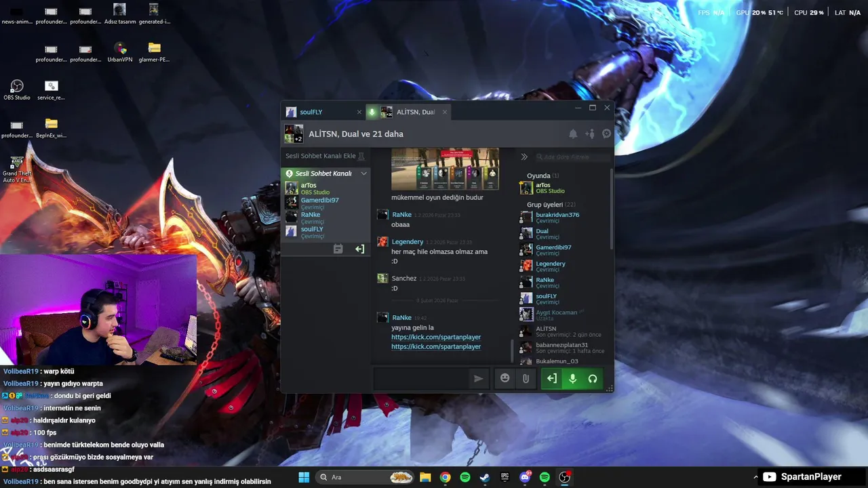Open shared game screenshot thumbnail in chat

click(446, 169)
